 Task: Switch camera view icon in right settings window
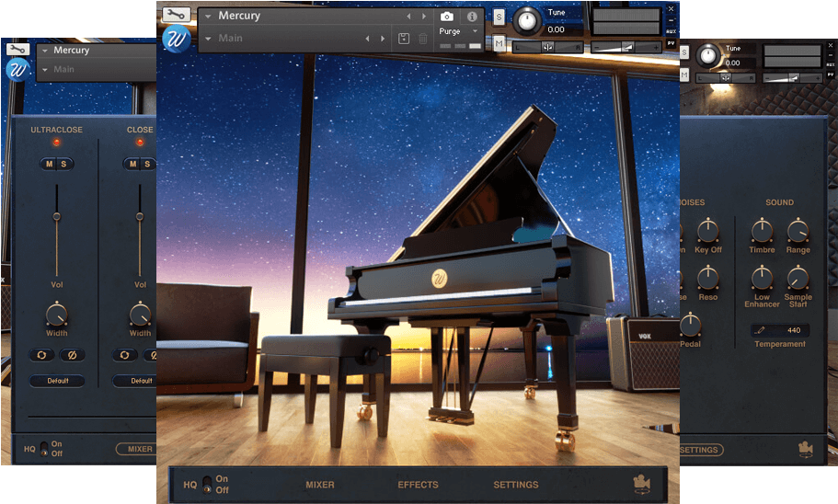pyautogui.click(x=806, y=449)
